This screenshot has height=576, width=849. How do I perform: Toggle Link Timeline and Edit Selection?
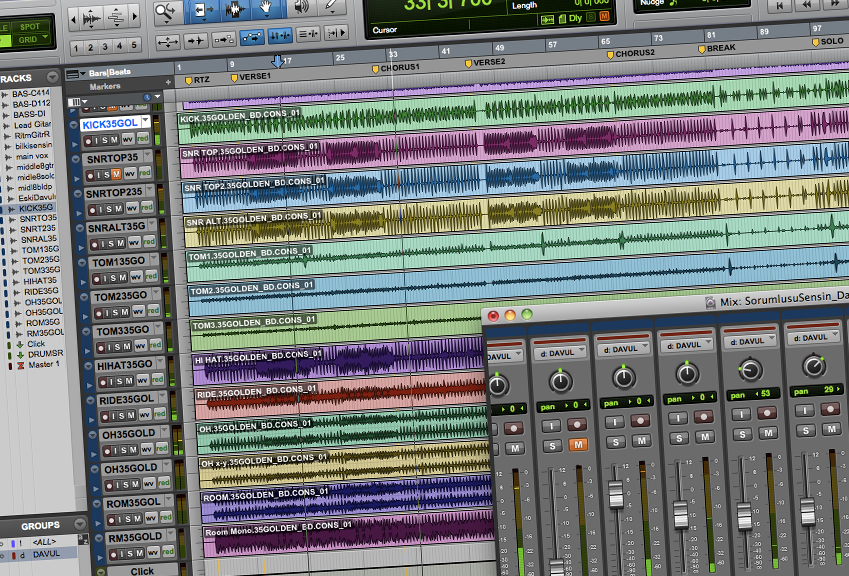coord(280,36)
